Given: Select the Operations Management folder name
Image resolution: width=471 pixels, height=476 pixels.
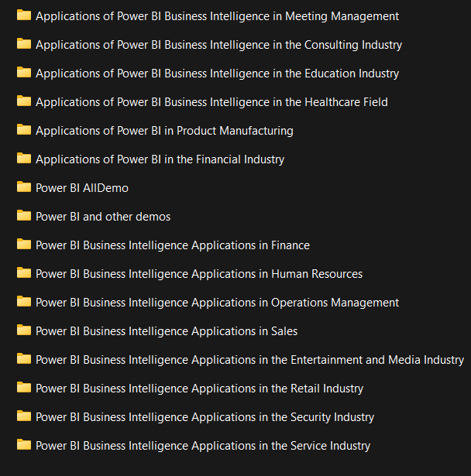Looking at the screenshot, I should [x=217, y=303].
